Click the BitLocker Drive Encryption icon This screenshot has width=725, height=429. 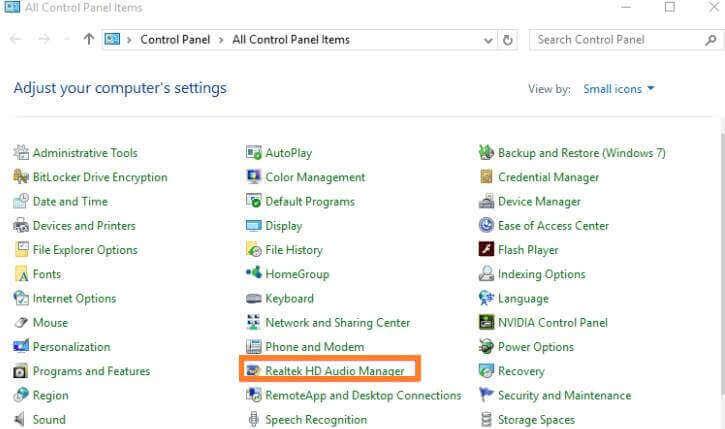click(21, 177)
